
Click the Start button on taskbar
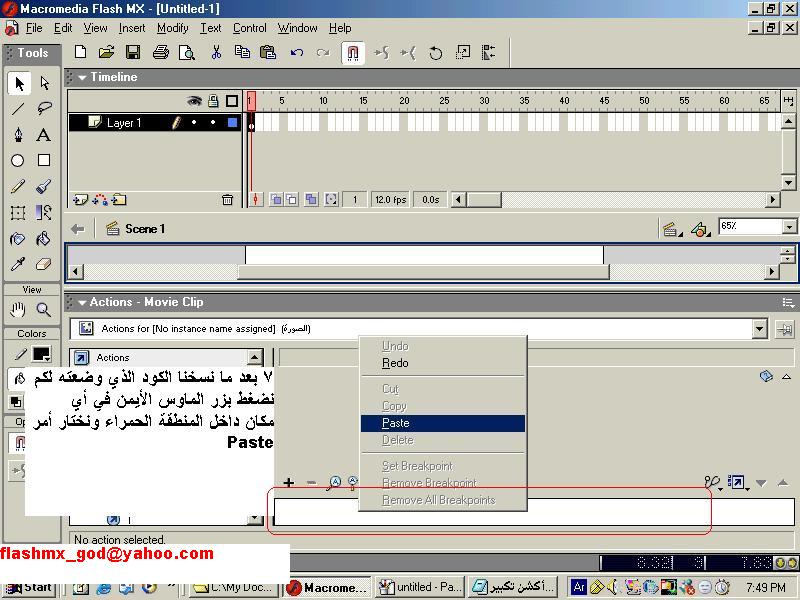tap(29, 587)
